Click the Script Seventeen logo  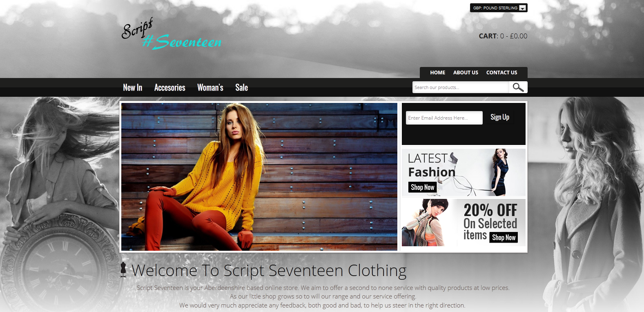[171, 35]
